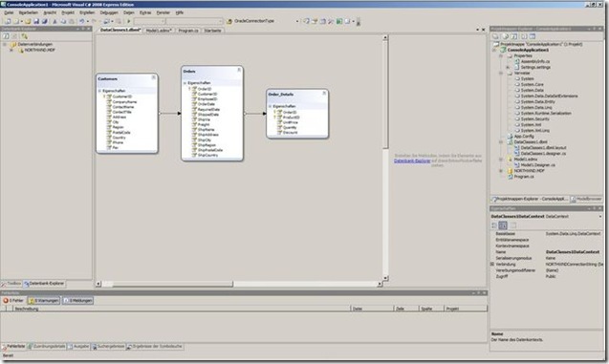Switch to the Program.cs tab
609x364 pixels.
pos(188,31)
